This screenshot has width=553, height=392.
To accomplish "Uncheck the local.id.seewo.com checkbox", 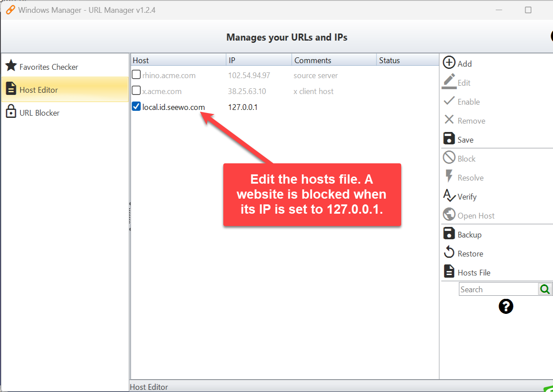I will coord(137,106).
